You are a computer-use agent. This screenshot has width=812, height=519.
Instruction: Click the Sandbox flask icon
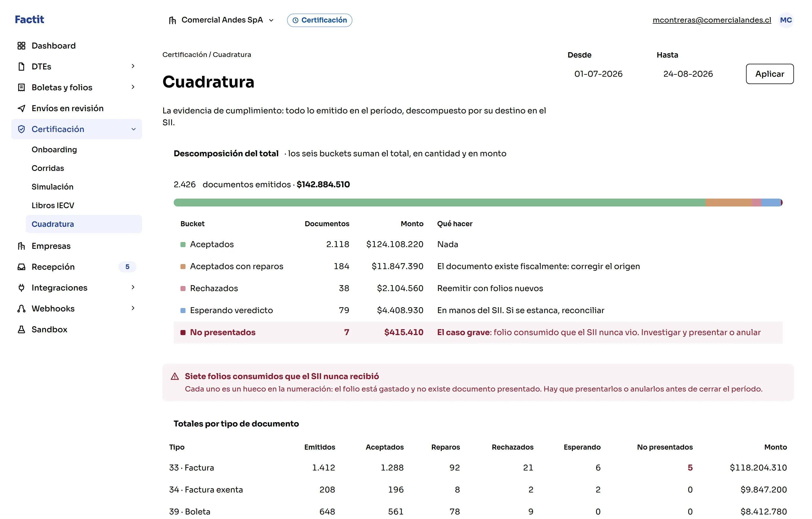(21, 330)
